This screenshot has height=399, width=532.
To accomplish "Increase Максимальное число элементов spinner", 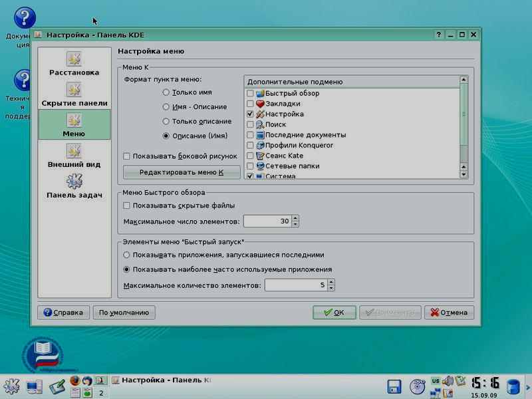I will [295, 218].
